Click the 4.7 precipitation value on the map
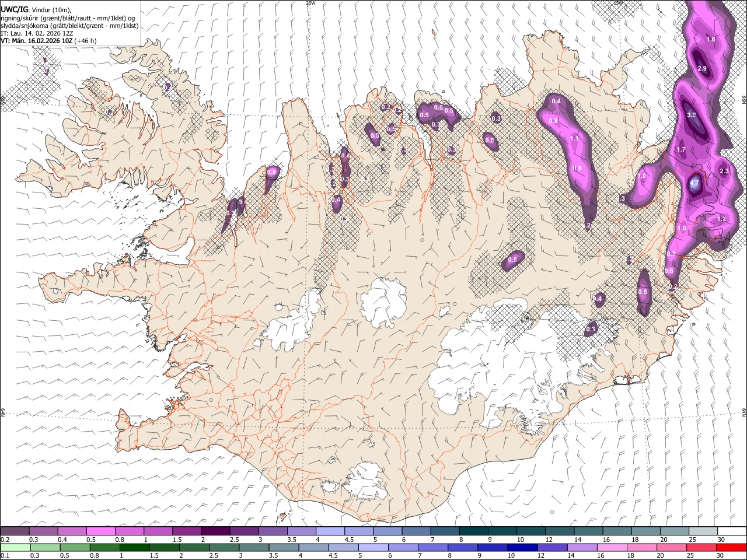 pos(694,183)
